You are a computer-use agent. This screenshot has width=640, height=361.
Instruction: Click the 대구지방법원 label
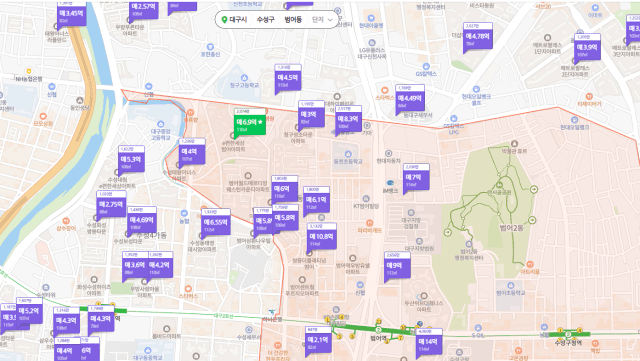click(x=420, y=248)
